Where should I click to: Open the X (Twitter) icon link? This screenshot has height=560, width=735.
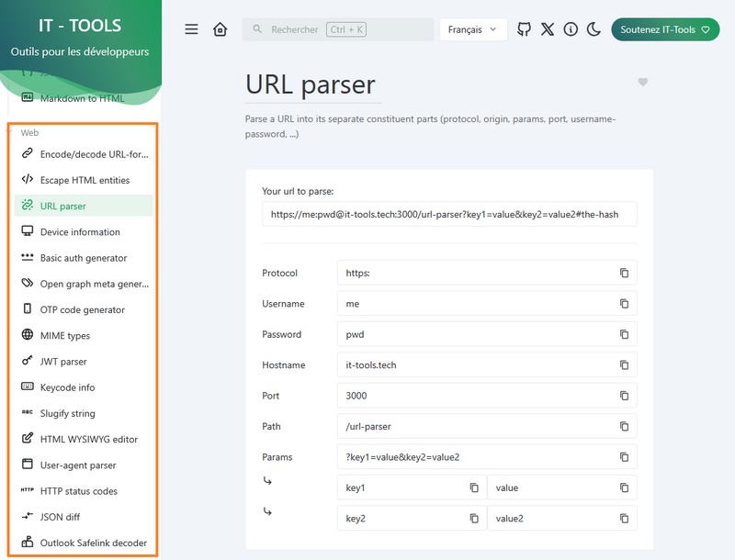[x=548, y=29]
